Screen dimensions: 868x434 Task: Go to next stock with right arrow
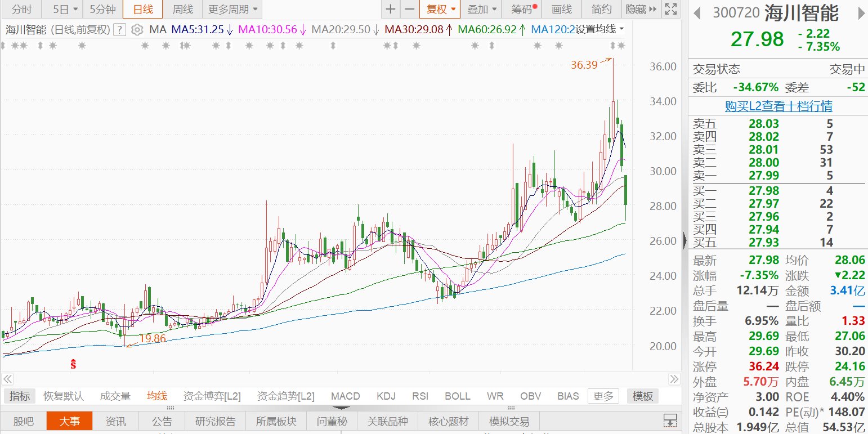(x=860, y=13)
